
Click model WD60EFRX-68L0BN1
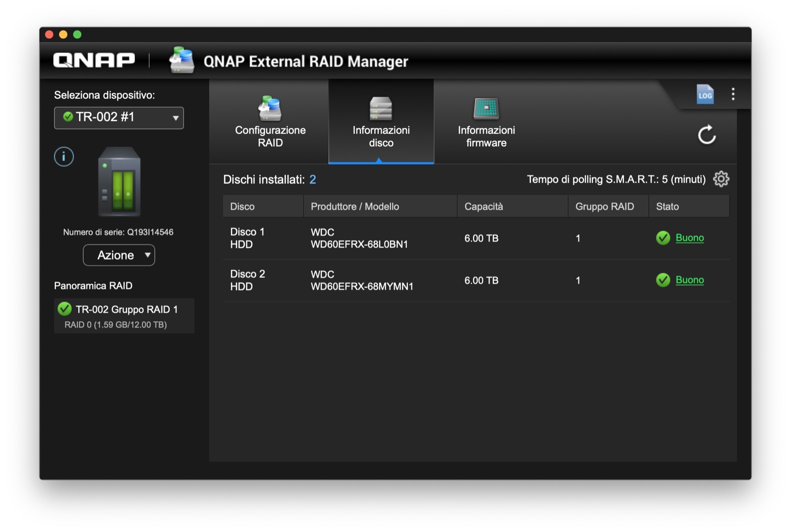point(359,244)
